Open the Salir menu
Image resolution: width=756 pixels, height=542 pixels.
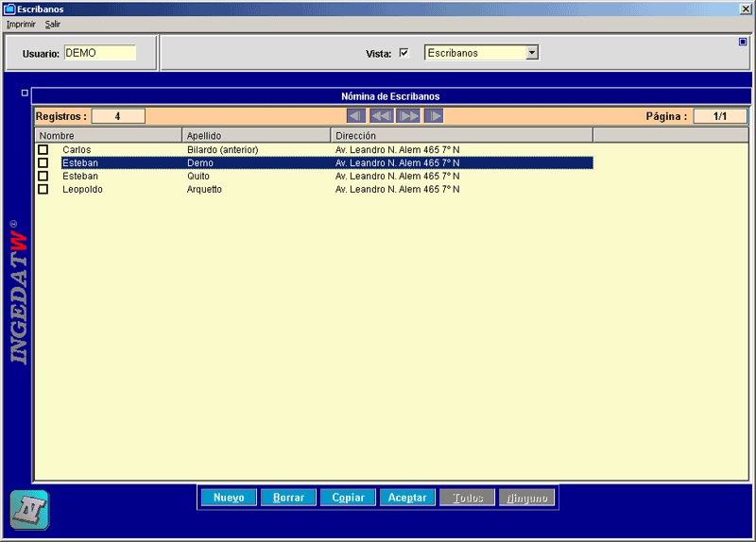(53, 25)
